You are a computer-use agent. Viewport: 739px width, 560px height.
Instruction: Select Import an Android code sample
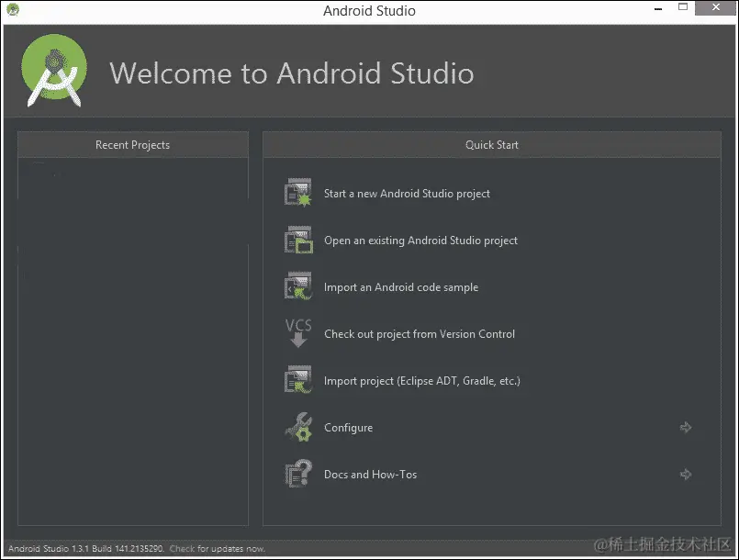coord(400,287)
